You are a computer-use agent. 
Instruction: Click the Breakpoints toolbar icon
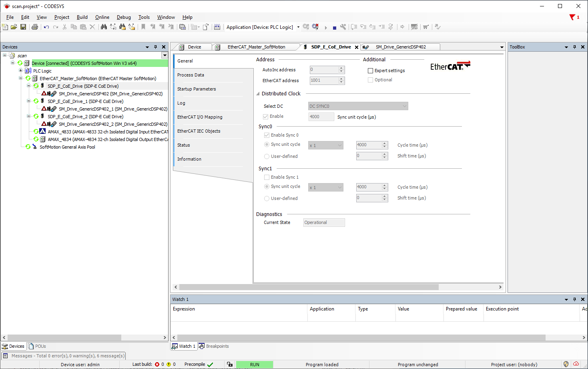click(202, 346)
